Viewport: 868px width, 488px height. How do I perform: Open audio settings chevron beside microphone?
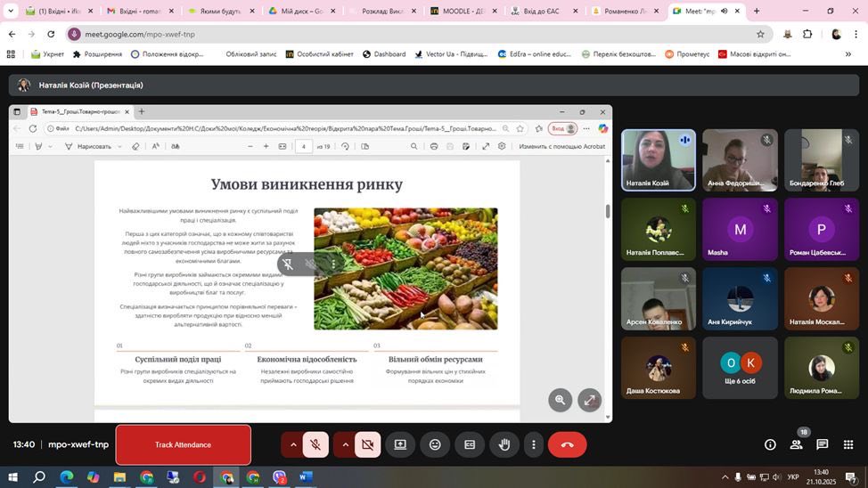pyautogui.click(x=293, y=445)
